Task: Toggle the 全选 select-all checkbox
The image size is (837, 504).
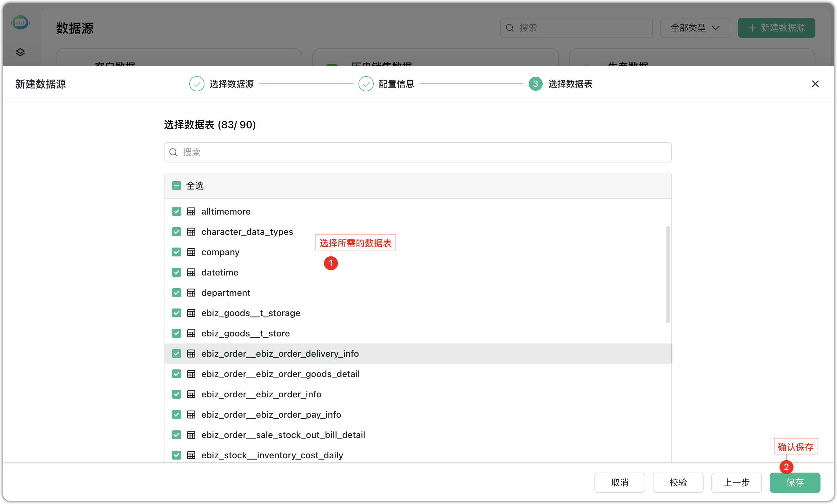Action: (176, 185)
